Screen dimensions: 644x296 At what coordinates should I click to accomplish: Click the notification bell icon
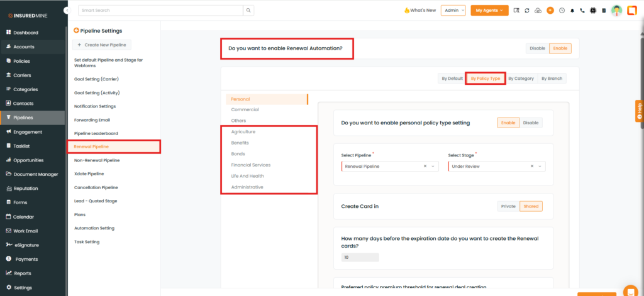coord(572,11)
